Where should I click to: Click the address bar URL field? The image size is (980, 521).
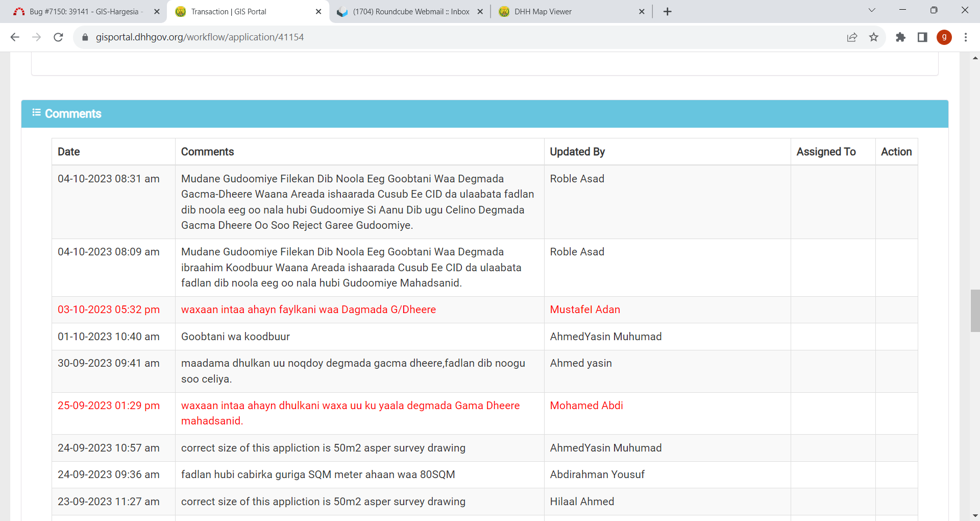point(459,37)
